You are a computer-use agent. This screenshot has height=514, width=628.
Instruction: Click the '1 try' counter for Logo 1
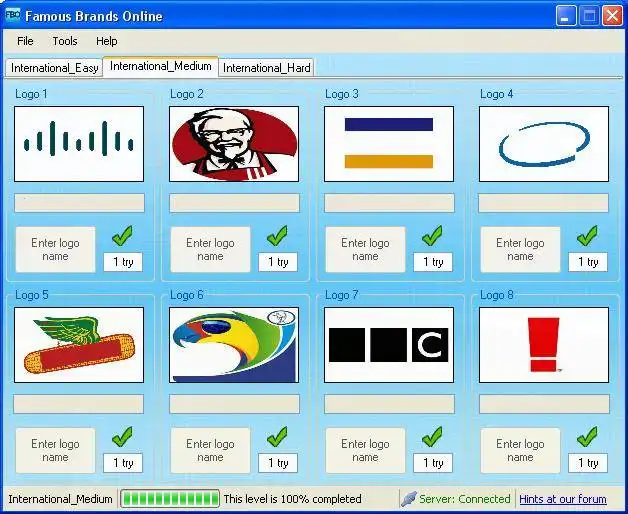click(123, 262)
